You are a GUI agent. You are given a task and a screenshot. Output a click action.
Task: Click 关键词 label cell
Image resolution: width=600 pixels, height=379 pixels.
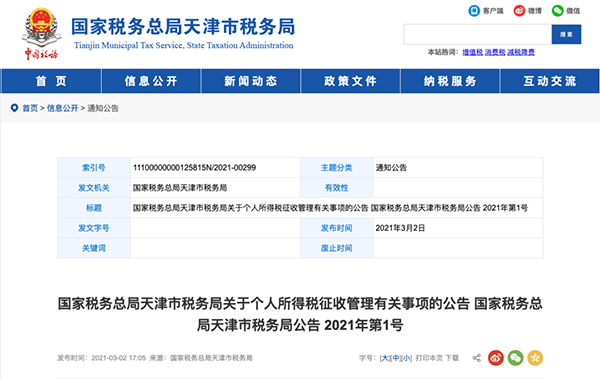pos(94,248)
